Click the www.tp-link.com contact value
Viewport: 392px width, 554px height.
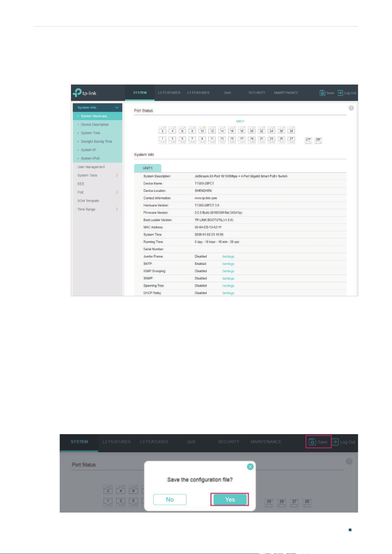pos(206,198)
